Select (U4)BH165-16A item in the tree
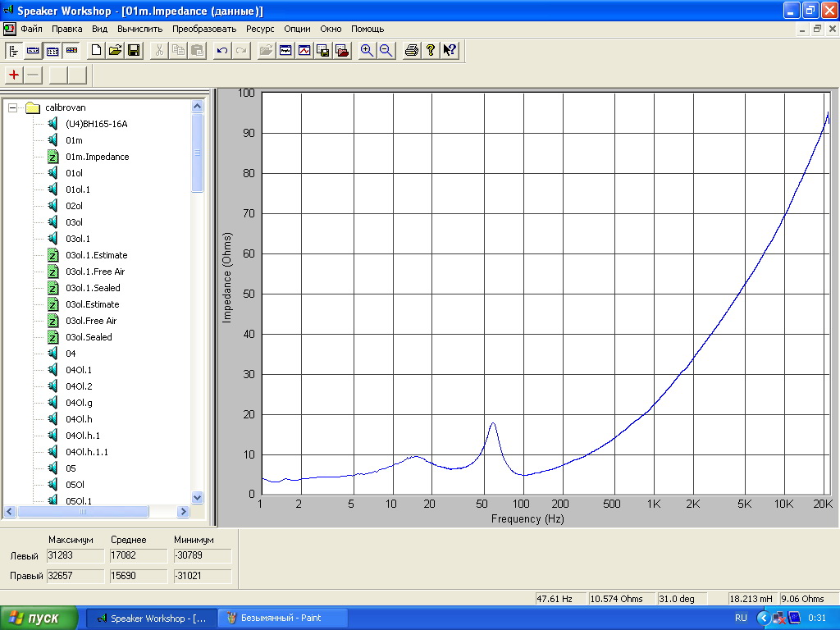This screenshot has height=630, width=840. 97,124
